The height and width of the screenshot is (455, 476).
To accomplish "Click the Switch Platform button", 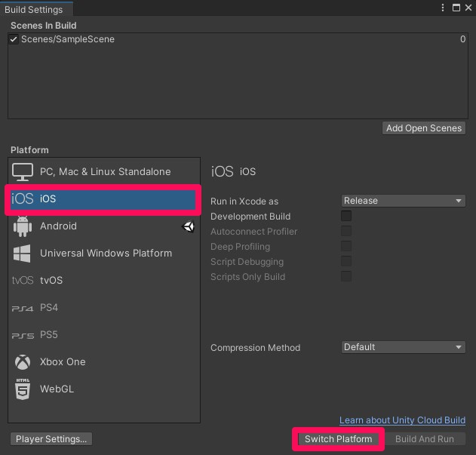I will [338, 439].
